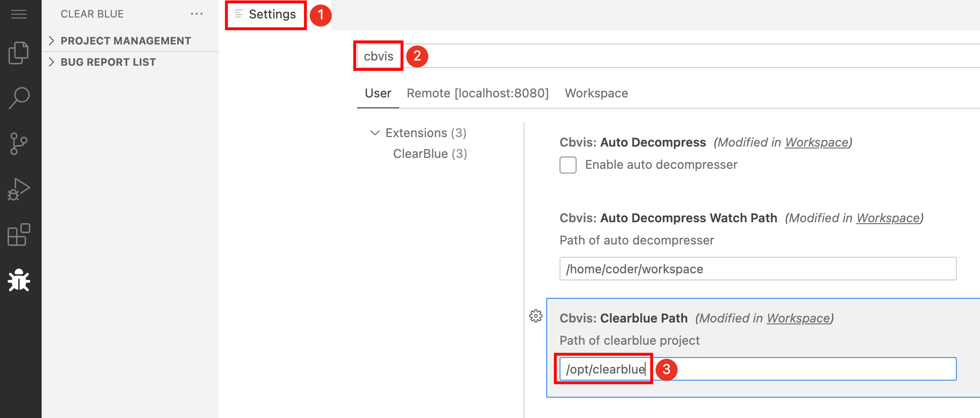Click the Auto Decompress Watch Path field
This screenshot has width=980, height=418.
point(757,269)
